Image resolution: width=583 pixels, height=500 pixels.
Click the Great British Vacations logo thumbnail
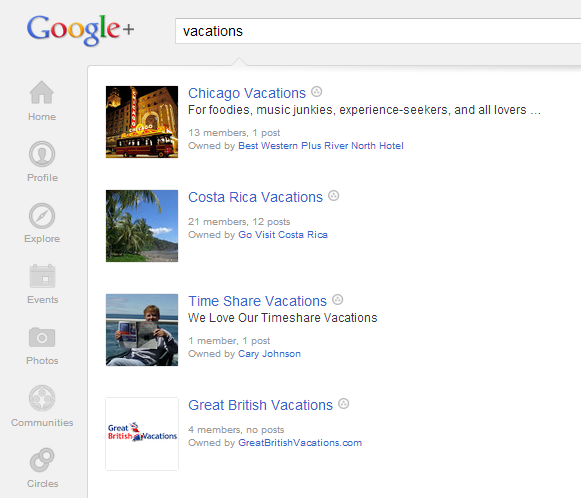point(142,434)
